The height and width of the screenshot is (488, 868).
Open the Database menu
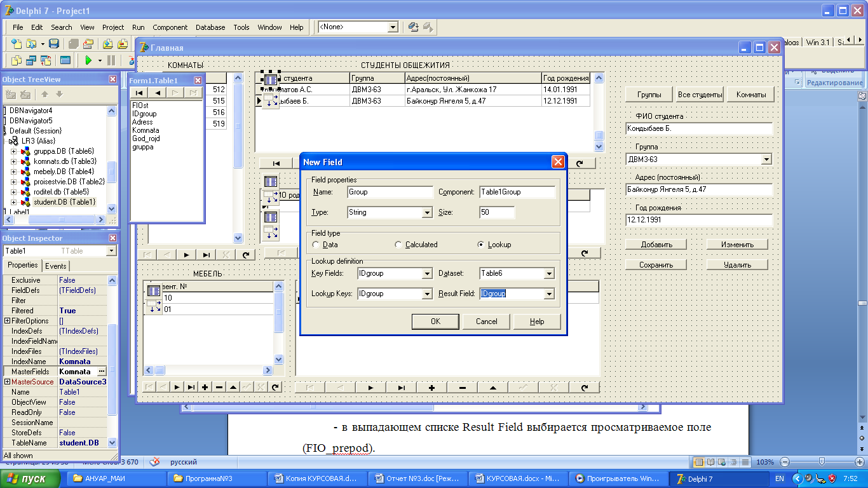[210, 27]
